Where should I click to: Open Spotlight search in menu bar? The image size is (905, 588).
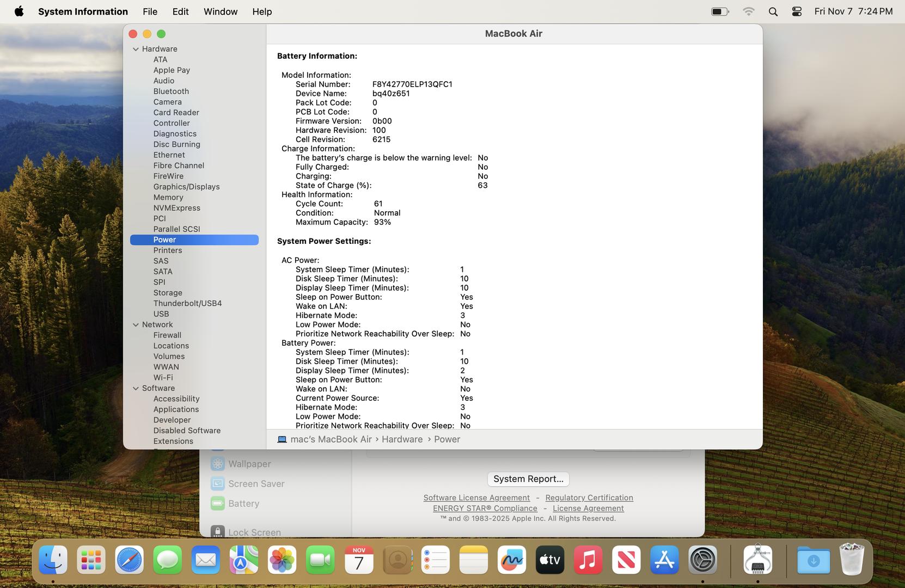[x=773, y=11]
